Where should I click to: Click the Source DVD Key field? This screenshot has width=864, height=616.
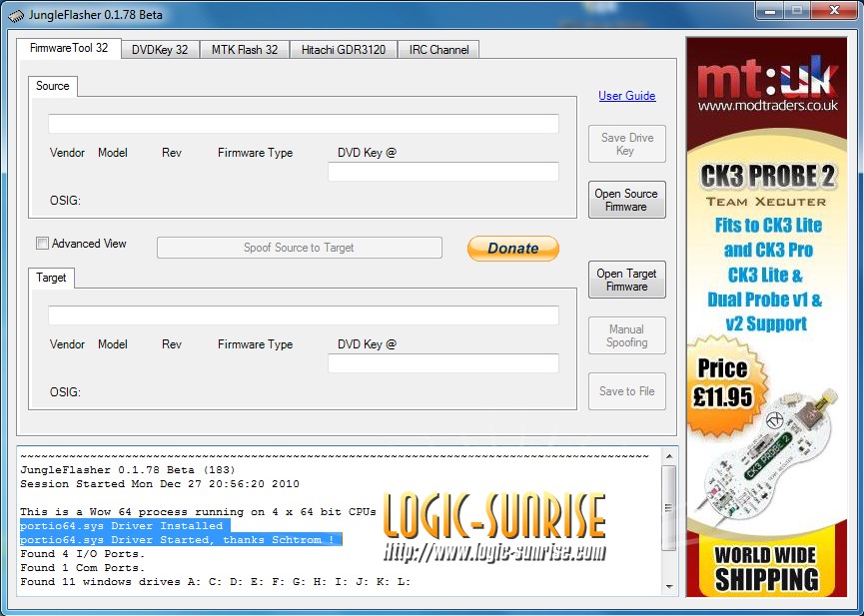tap(443, 172)
